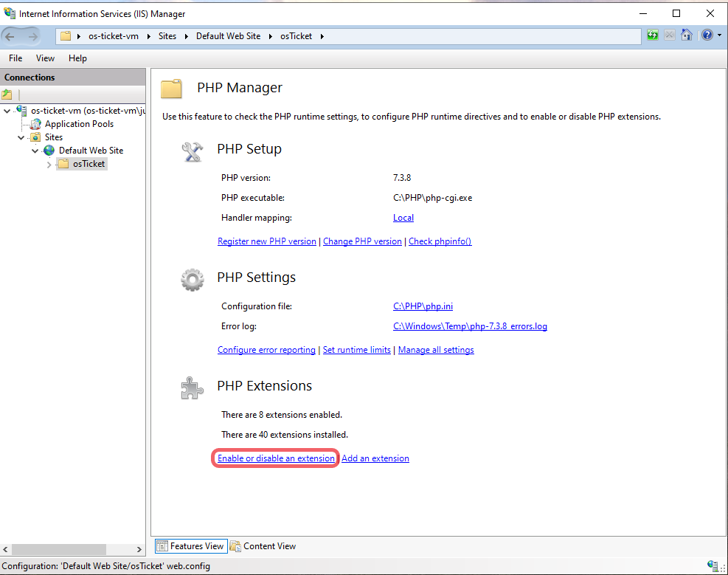Open breadcrumb arrow after Sites
Screen dimensions: 728x575
(186, 36)
